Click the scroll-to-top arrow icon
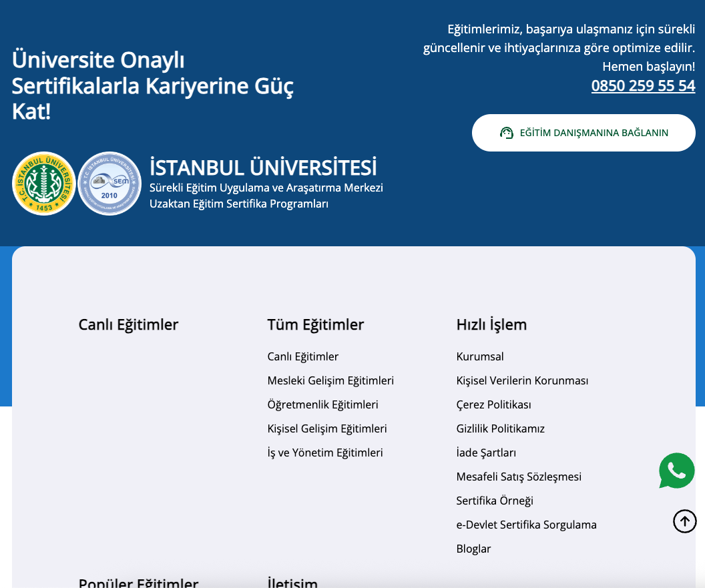The image size is (705, 588). point(684,521)
